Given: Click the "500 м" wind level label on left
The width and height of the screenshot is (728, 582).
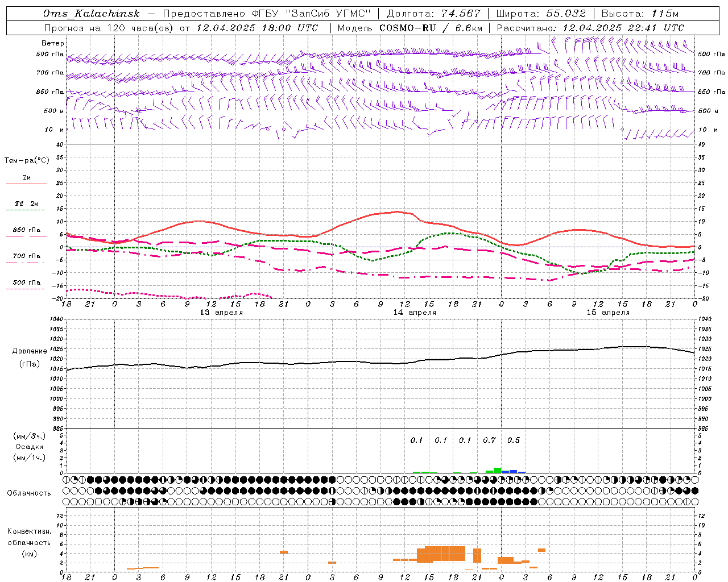Looking at the screenshot, I should click(x=54, y=111).
